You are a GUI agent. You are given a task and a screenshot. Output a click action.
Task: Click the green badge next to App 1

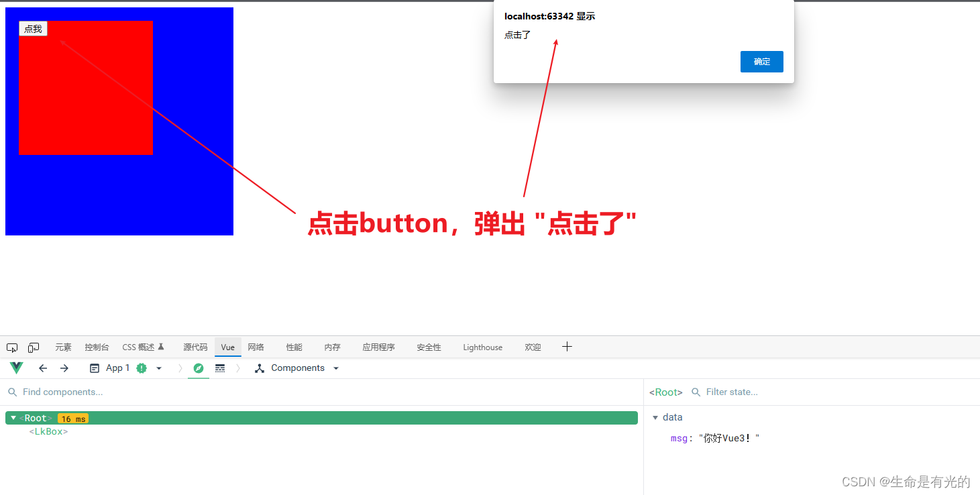141,368
